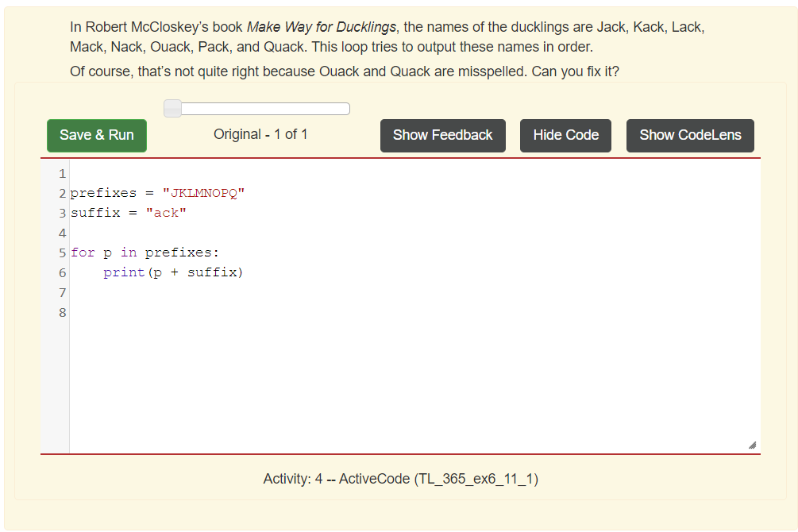Click the gutter area beside line 7
The height and width of the screenshot is (532, 798).
[x=61, y=292]
